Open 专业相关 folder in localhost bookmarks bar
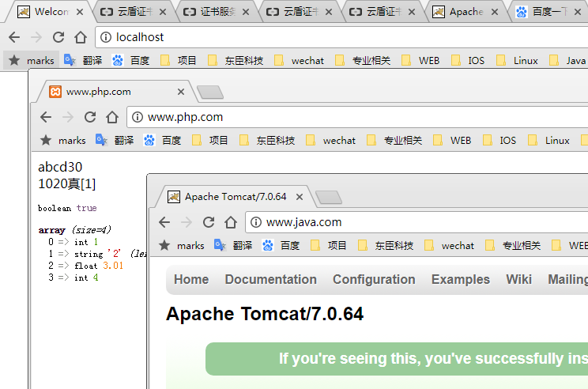 pos(363,60)
